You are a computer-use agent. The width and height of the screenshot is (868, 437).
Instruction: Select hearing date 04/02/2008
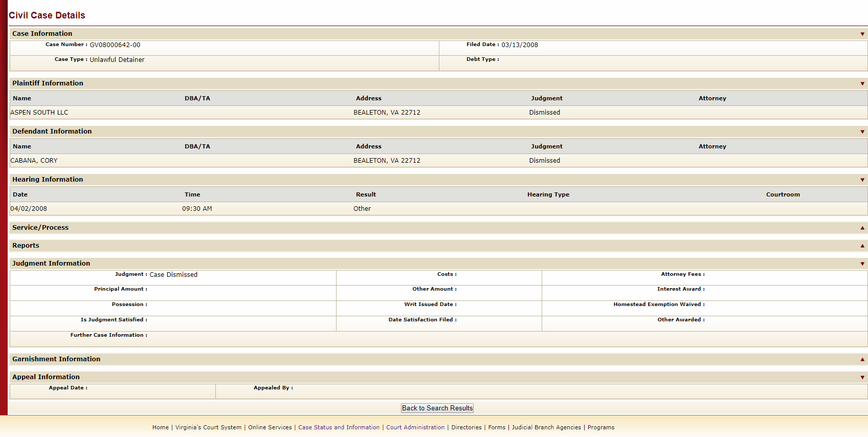[x=29, y=209]
